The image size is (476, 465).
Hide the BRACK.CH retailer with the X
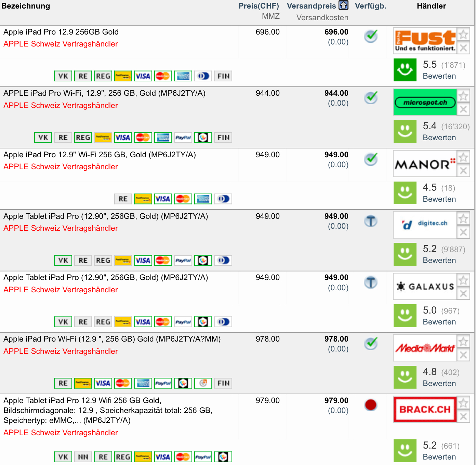[x=463, y=416]
